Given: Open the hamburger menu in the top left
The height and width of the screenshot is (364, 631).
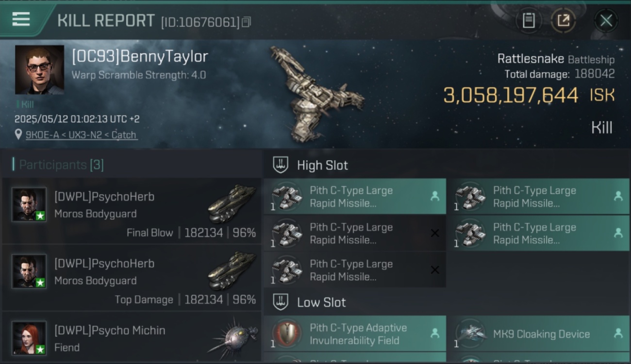Looking at the screenshot, I should [21, 19].
